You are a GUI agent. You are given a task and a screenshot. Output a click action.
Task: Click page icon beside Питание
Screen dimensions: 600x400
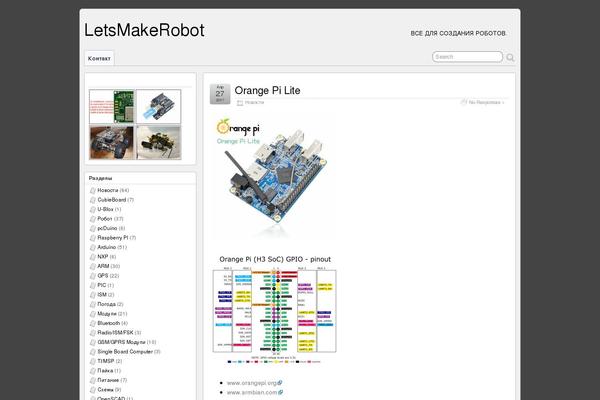93,380
